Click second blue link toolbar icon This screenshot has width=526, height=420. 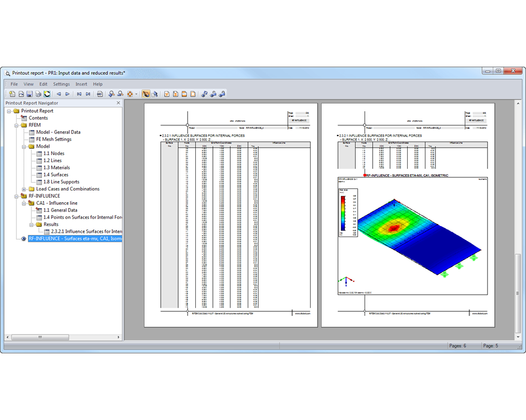click(213, 94)
